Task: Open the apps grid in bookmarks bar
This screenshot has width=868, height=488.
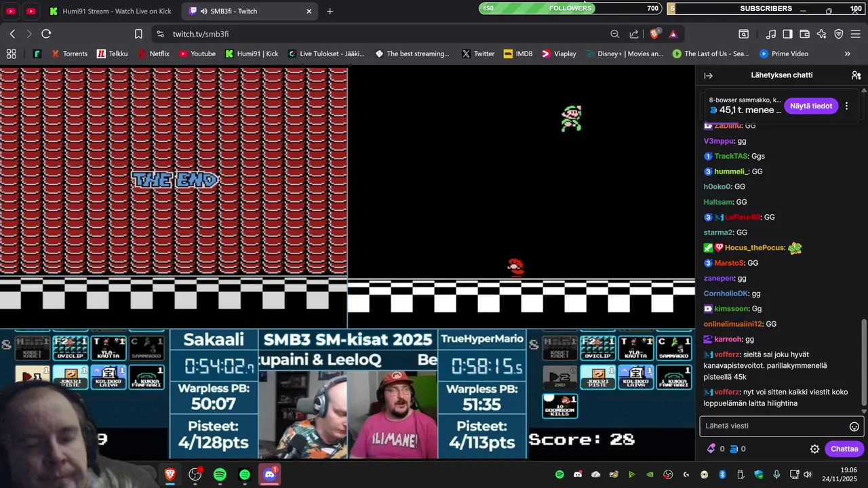Action: (x=11, y=54)
